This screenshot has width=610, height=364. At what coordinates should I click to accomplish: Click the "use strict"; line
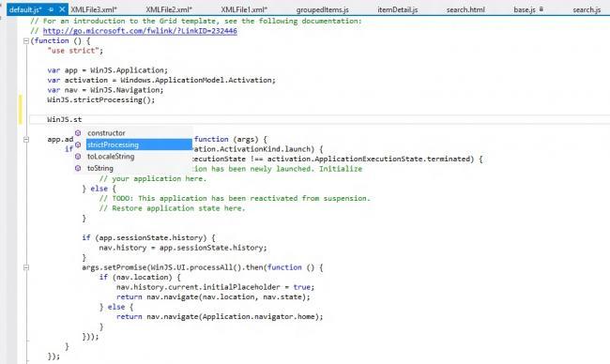coord(75,51)
